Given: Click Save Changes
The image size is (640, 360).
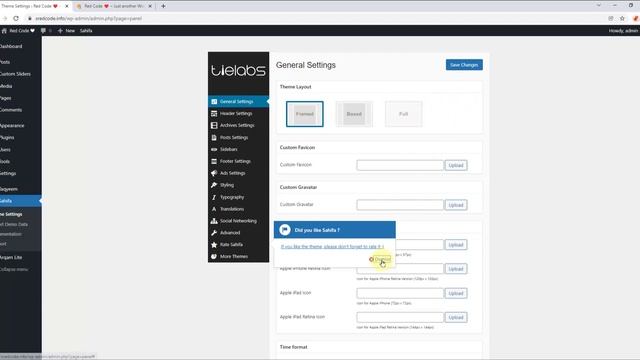Looking at the screenshot, I should [x=464, y=65].
